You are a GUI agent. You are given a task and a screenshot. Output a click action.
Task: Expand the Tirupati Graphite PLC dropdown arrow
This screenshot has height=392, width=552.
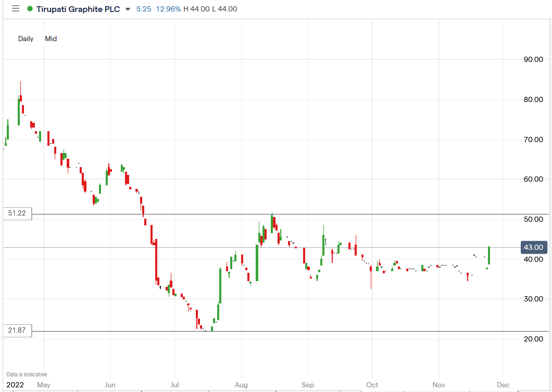[x=128, y=9]
